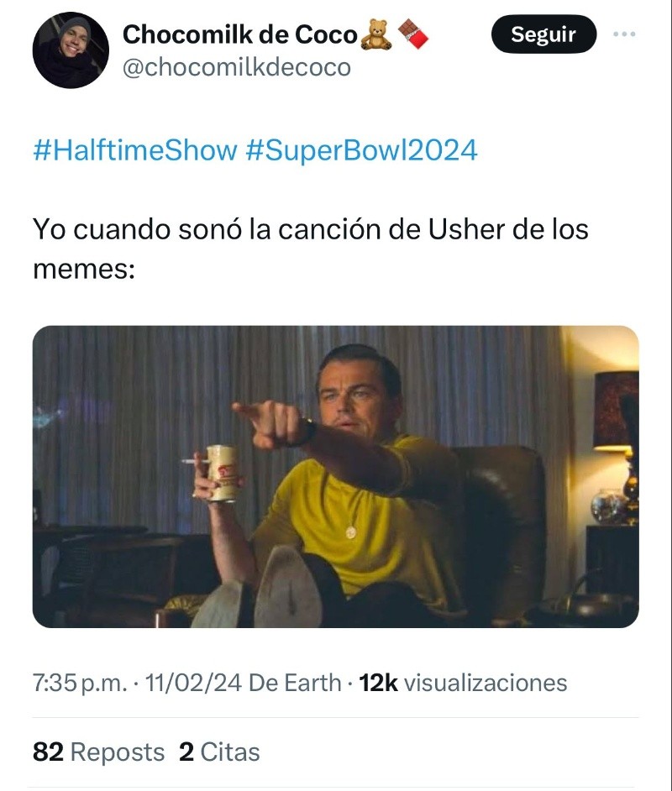Click the 11/02/24 post date
Screen dimensions: 672x791
point(193,683)
